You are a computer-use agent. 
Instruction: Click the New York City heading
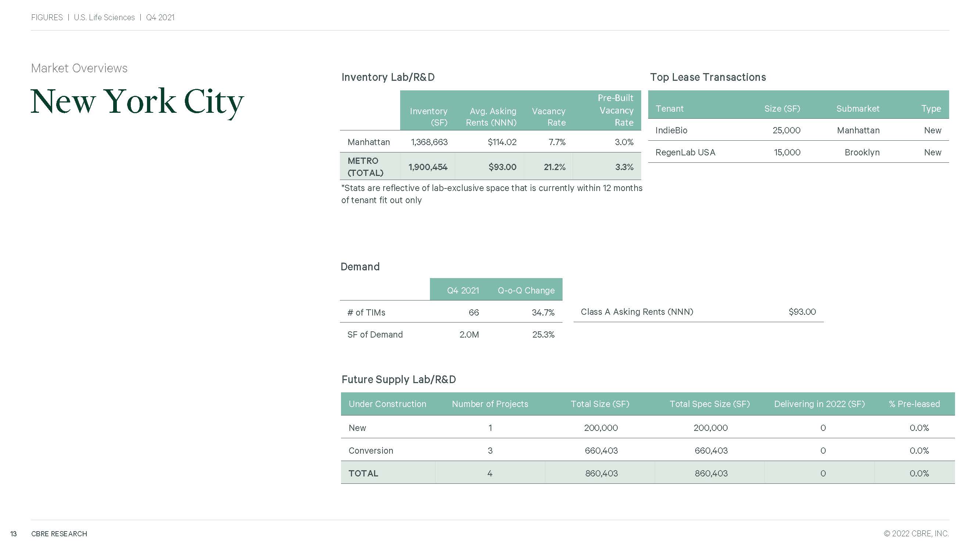point(137,101)
